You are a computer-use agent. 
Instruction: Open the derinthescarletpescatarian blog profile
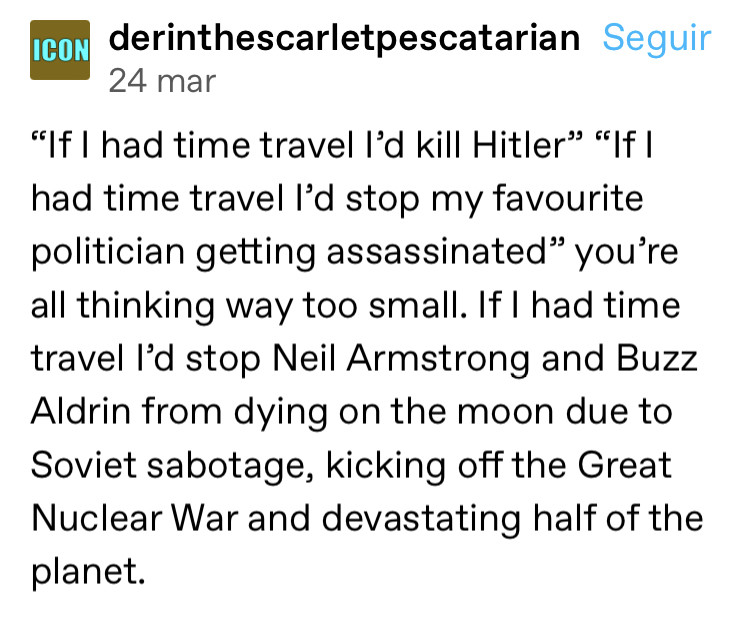[x=344, y=38]
